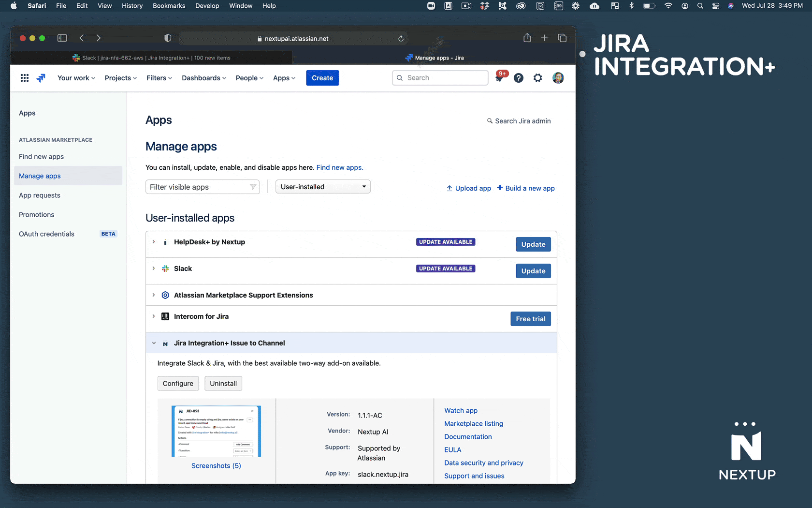This screenshot has width=812, height=508.
Task: Open the Apple menu
Action: point(14,6)
